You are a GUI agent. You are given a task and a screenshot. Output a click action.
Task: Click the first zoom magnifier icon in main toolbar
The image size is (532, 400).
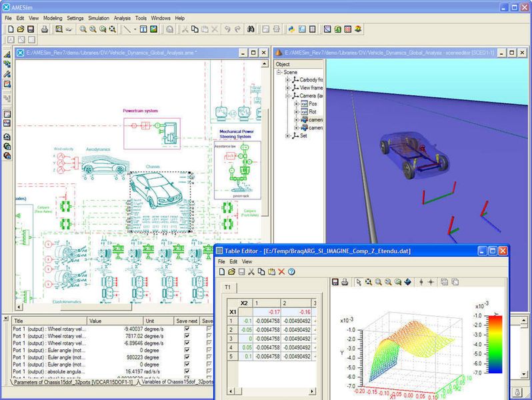[83, 29]
